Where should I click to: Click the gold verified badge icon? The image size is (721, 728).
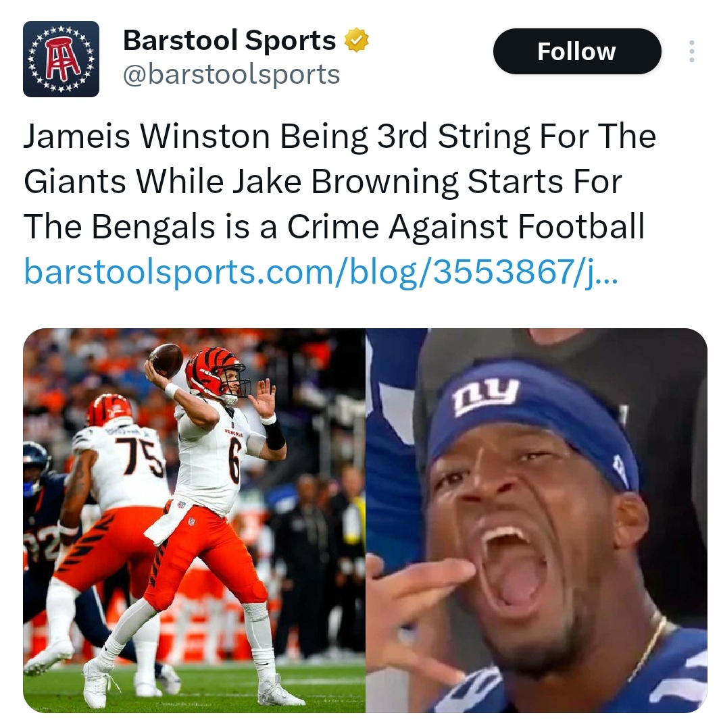pos(356,40)
